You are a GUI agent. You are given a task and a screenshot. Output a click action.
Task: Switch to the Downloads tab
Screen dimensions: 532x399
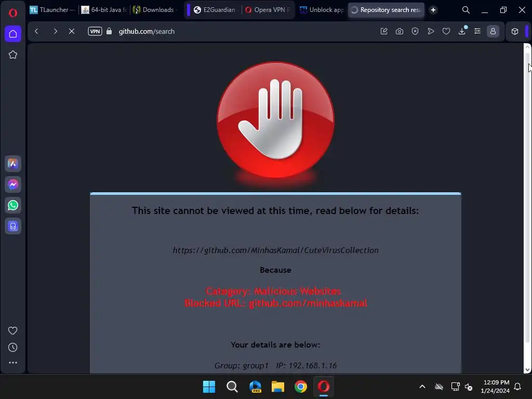[x=155, y=10]
